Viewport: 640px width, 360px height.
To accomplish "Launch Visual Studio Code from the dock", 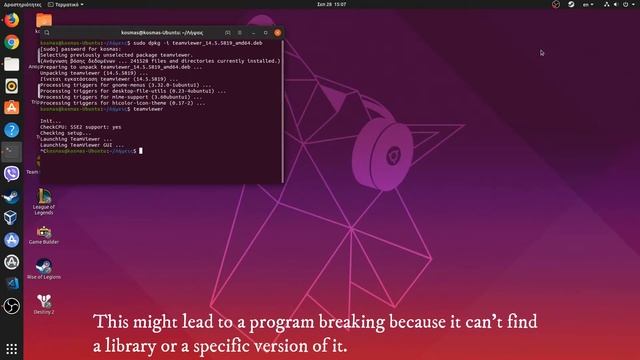I will (x=11, y=284).
